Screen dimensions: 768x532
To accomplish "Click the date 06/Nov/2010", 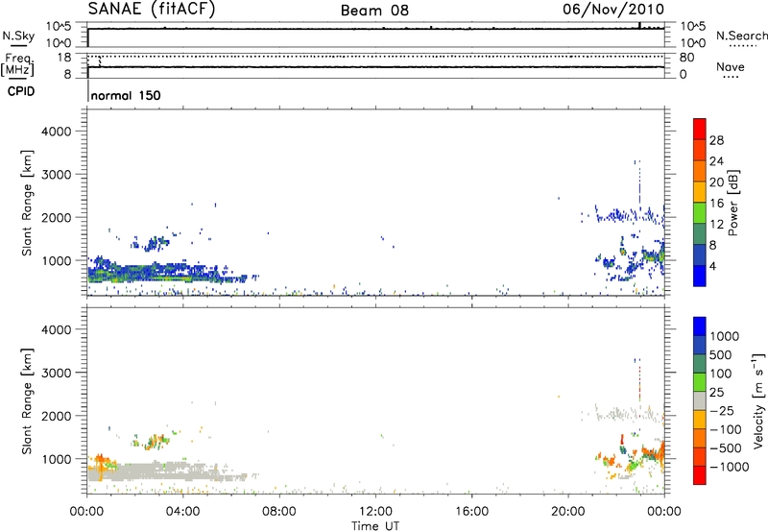I will [613, 9].
